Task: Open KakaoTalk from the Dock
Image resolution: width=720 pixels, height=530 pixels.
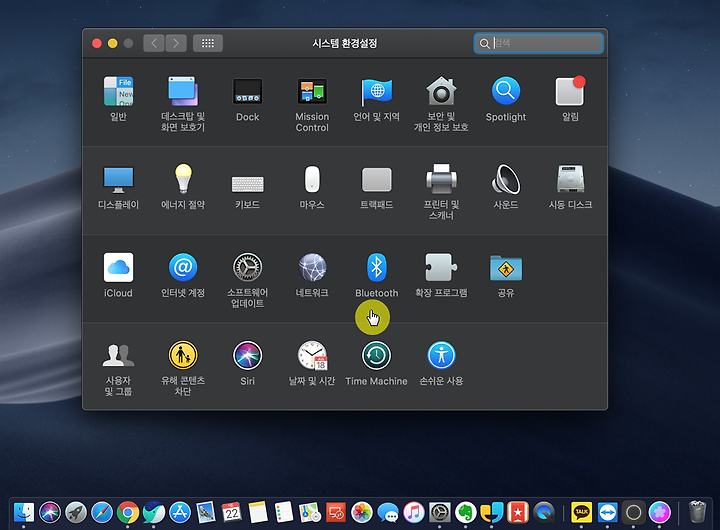Action: point(581,512)
